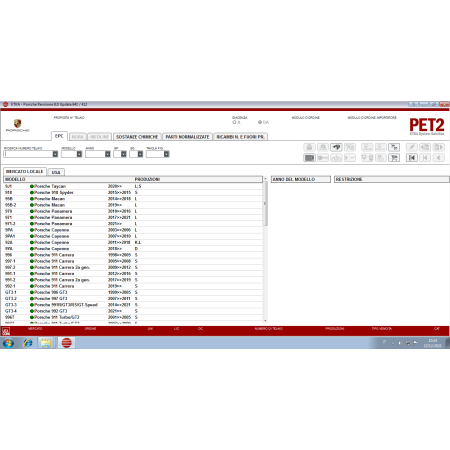
Task: Click the first-record navigation arrow icon
Action: [412, 158]
